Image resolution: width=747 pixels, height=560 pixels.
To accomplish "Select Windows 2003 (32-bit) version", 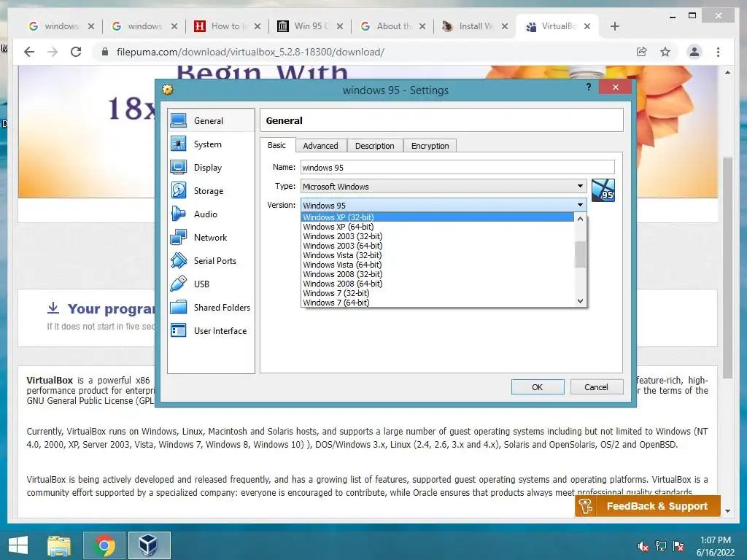I will (x=438, y=236).
